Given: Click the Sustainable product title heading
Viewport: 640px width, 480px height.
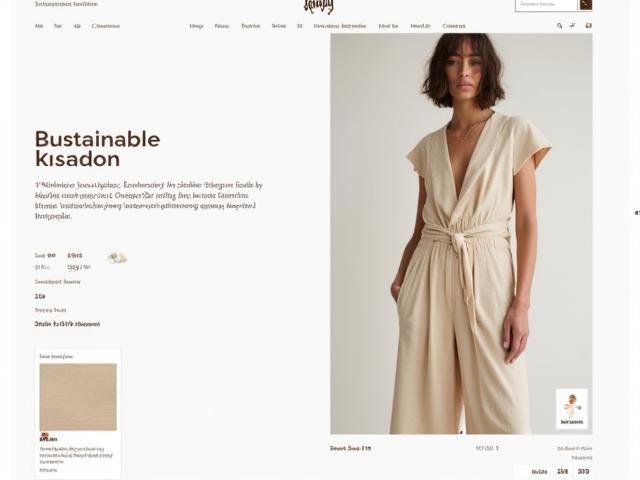Looking at the screenshot, I should tap(98, 149).
